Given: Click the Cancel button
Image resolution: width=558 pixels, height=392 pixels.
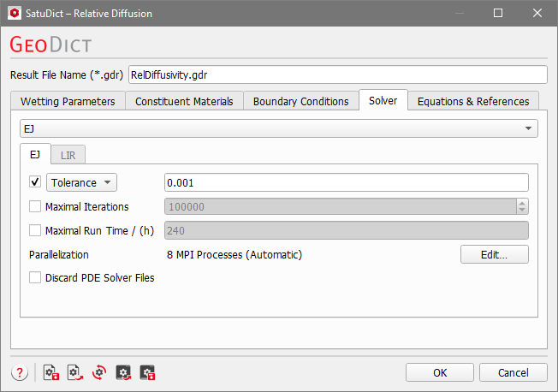Looking at the screenshot, I should [x=513, y=373].
